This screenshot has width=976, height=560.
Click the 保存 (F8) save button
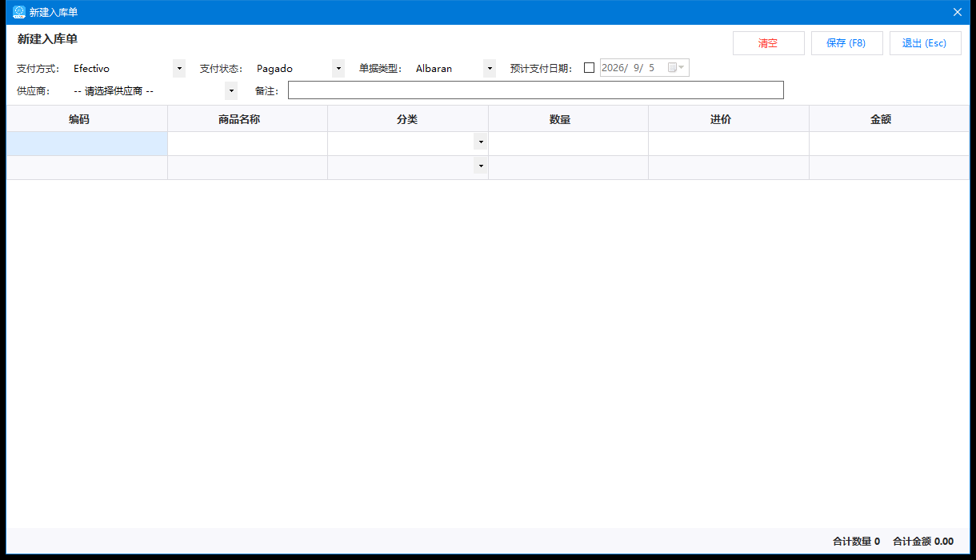click(x=846, y=43)
